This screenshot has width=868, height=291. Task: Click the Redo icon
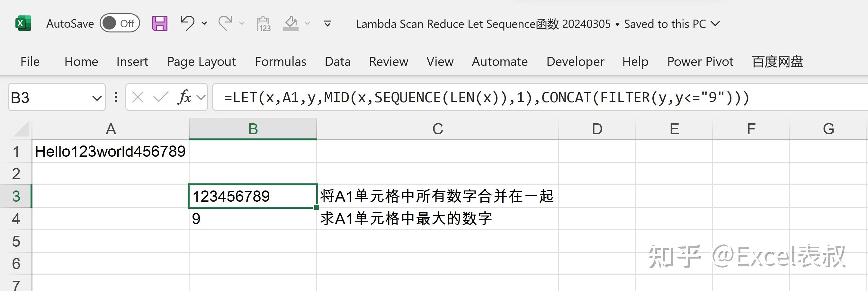coord(226,23)
